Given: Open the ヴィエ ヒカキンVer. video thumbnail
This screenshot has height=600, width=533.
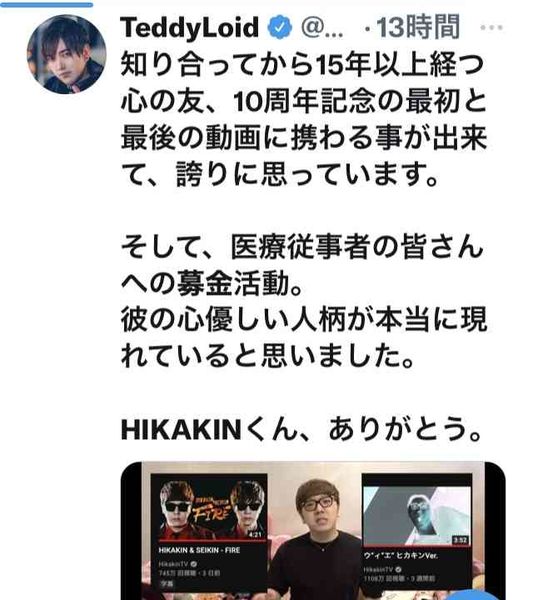Looking at the screenshot, I should 417,515.
